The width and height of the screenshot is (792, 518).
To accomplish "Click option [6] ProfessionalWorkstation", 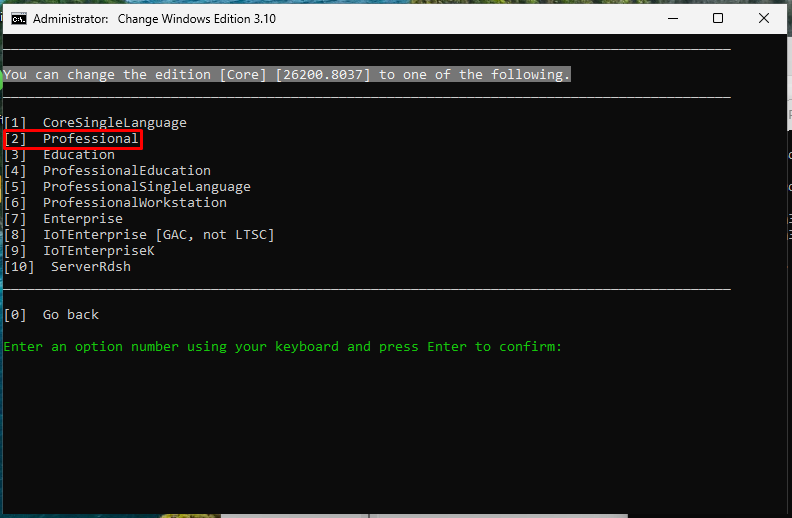I will (115, 202).
